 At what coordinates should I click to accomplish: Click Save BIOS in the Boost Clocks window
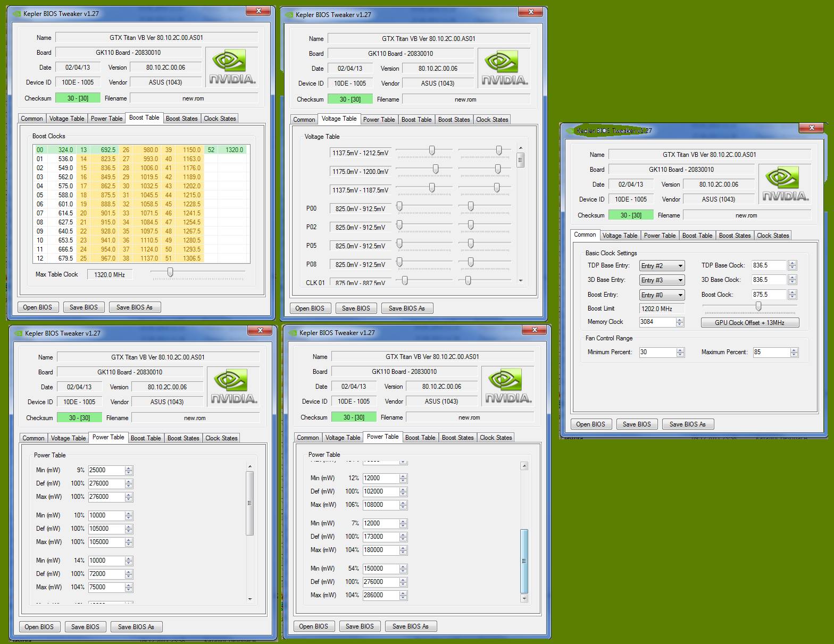pos(84,307)
